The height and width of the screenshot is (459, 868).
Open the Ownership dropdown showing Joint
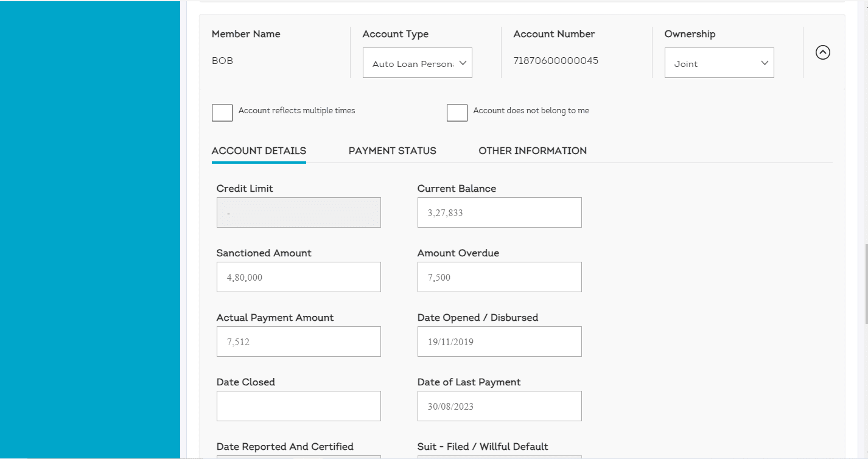(x=719, y=63)
